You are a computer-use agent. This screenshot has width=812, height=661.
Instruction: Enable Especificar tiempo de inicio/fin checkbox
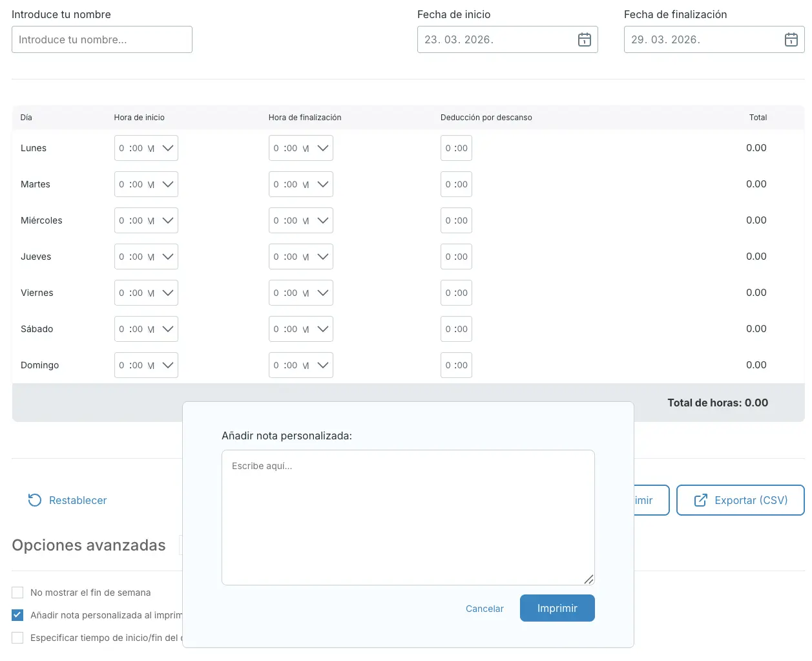(x=17, y=638)
